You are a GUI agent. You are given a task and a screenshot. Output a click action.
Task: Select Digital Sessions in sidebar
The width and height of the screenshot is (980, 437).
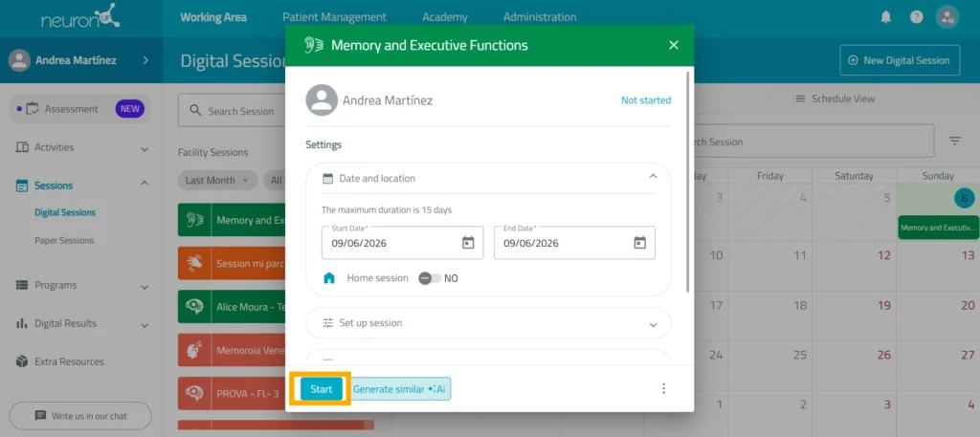65,212
